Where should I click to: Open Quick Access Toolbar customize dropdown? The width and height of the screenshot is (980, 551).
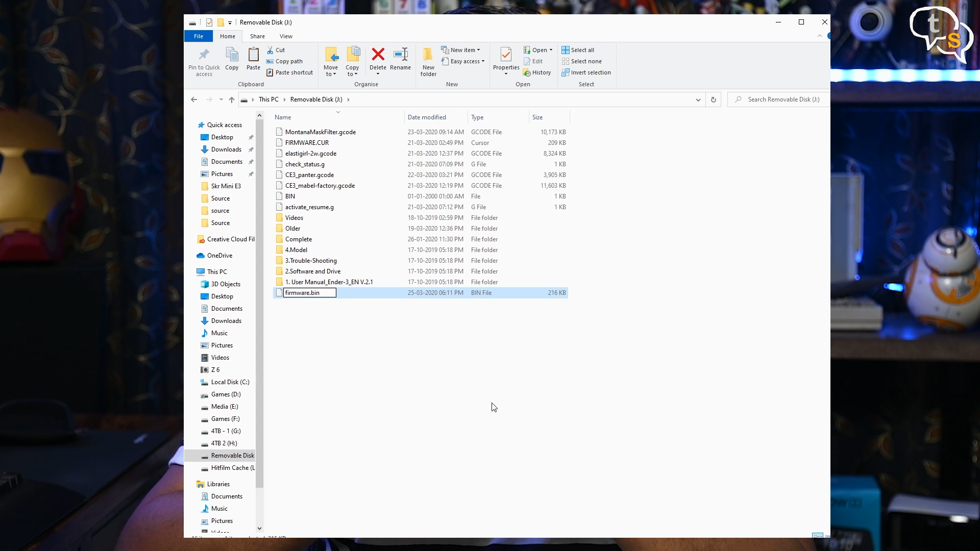point(230,22)
